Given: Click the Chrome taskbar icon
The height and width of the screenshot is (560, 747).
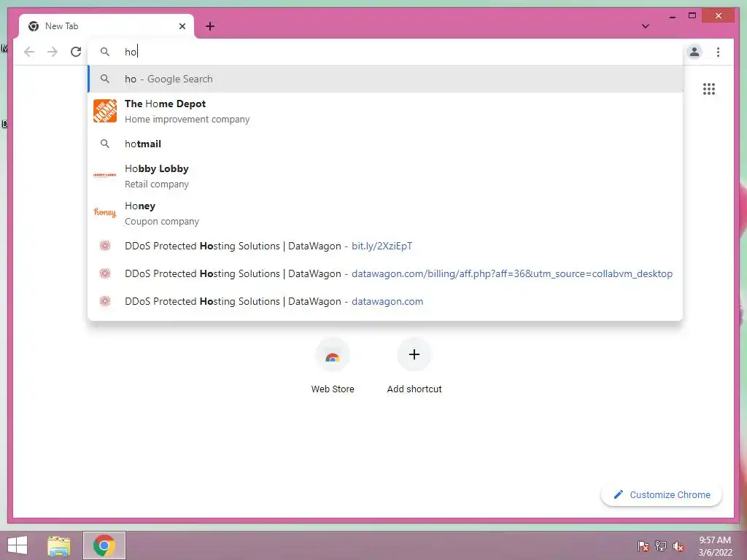Looking at the screenshot, I should pos(104,545).
